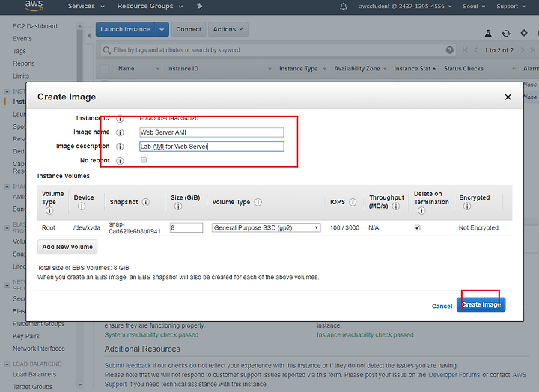Open the Resource Groups dropdown
Viewport: 539px width, 392px height.
[150, 6]
